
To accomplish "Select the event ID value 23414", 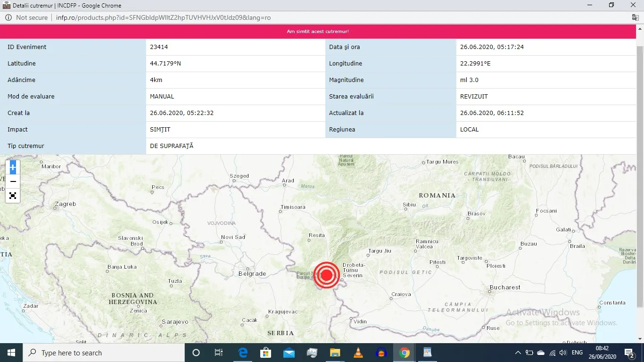I will (159, 47).
